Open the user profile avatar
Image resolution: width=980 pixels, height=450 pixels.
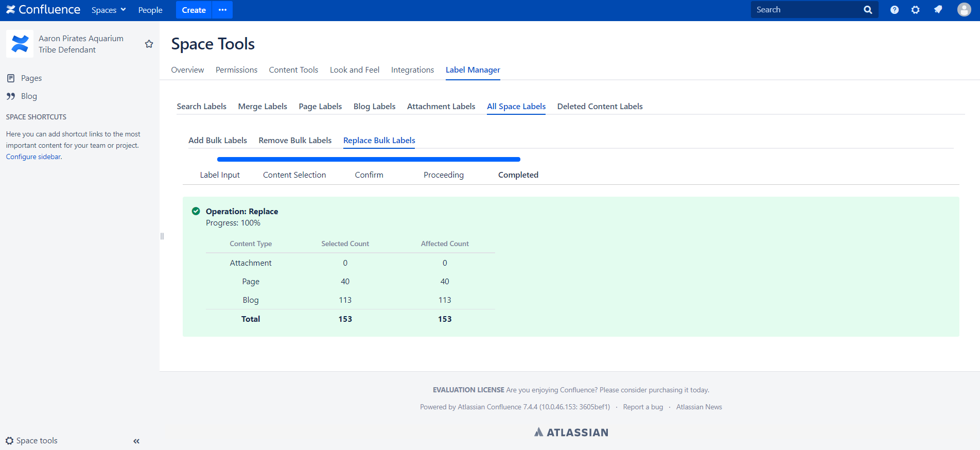pyautogui.click(x=964, y=10)
